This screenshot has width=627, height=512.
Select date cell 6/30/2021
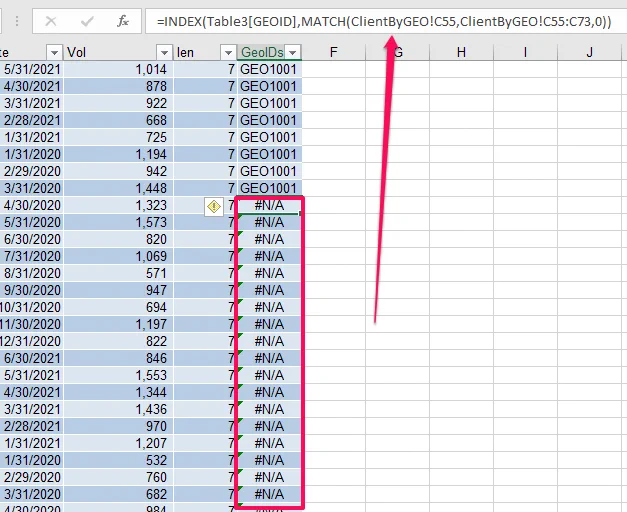(x=32, y=358)
